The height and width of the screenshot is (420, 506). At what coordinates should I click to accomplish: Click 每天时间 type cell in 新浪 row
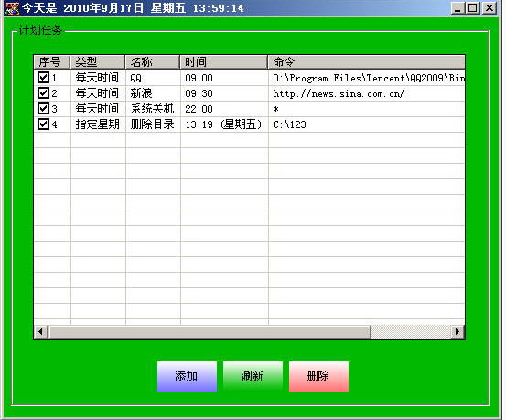(97, 93)
